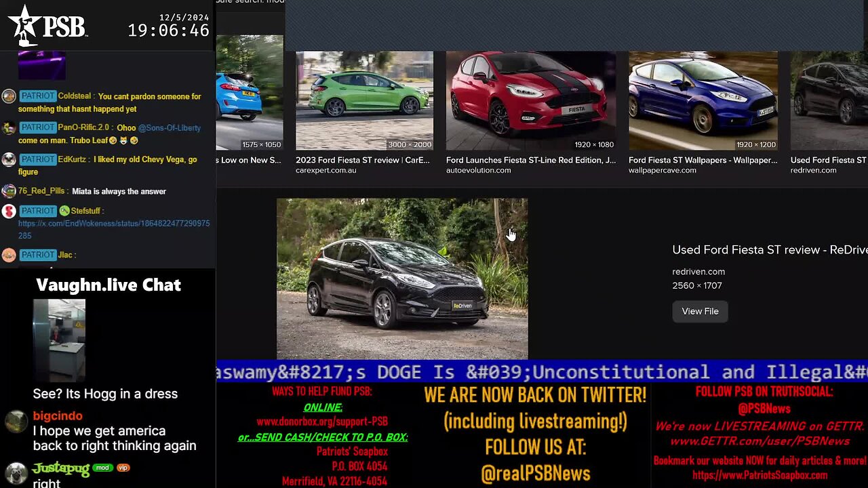Open the carexpert.com.au source link
868x488 pixels.
click(x=325, y=170)
